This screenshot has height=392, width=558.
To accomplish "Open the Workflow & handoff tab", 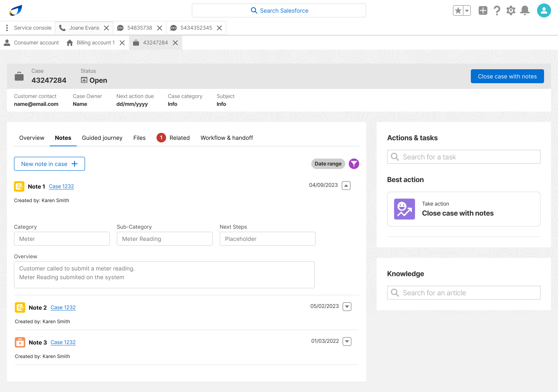I will (226, 138).
